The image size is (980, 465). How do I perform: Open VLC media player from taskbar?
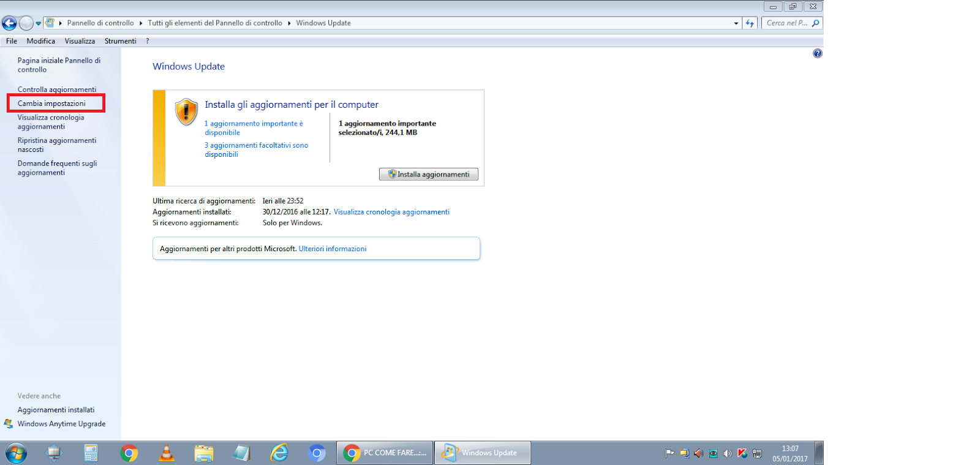click(166, 453)
